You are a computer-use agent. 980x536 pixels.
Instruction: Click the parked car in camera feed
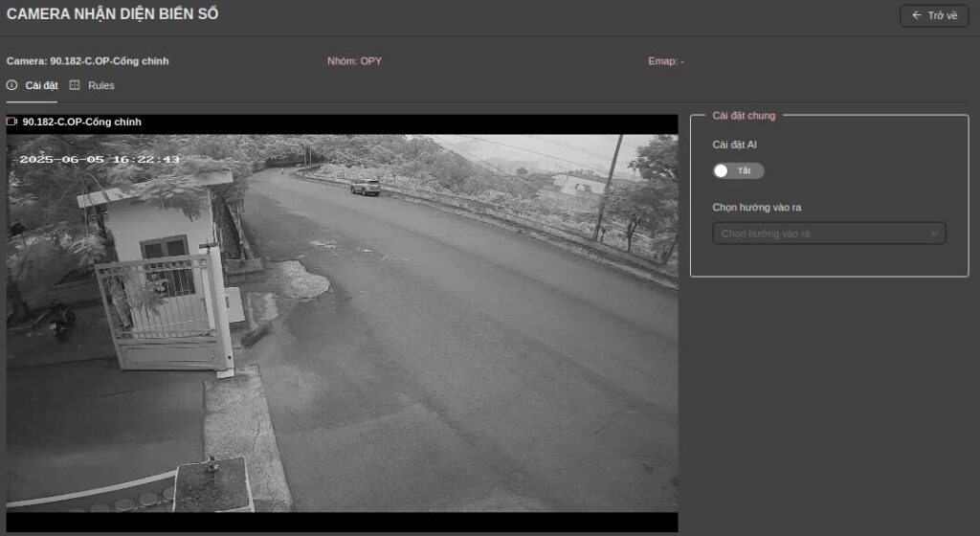coord(365,187)
